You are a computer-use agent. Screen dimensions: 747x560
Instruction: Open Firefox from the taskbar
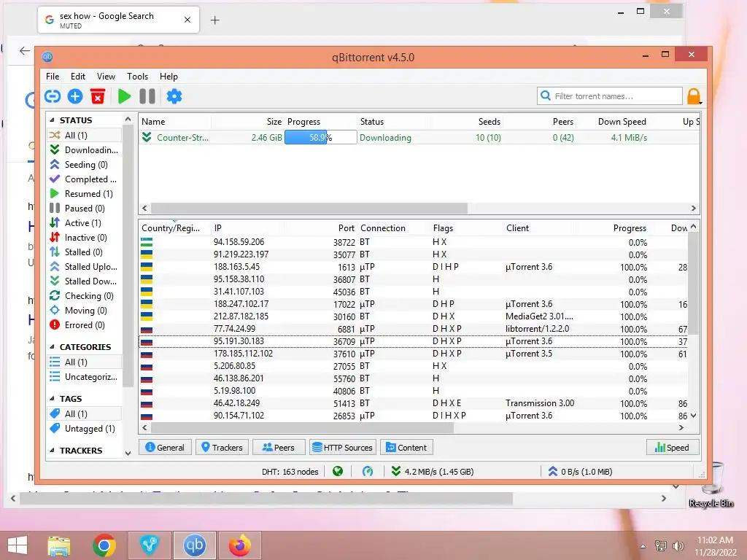(239, 545)
